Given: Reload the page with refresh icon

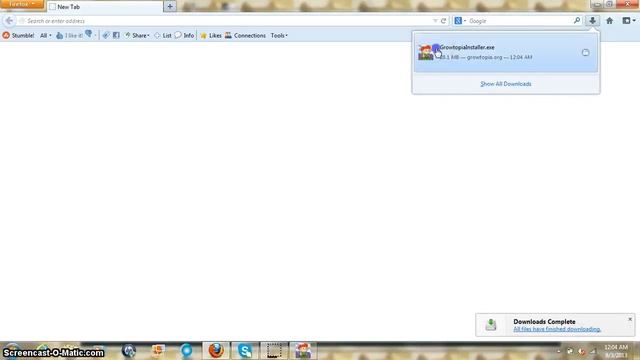Looking at the screenshot, I should (443, 21).
